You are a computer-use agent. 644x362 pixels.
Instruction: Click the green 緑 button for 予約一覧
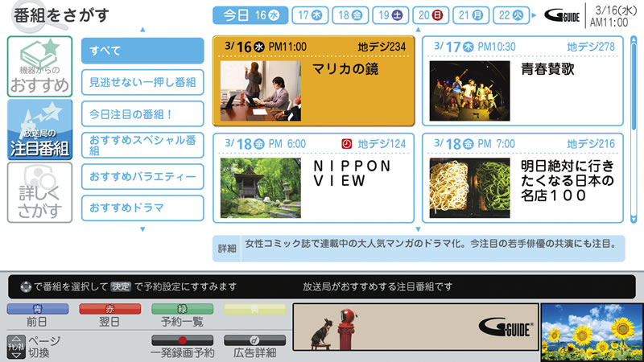pyautogui.click(x=183, y=309)
